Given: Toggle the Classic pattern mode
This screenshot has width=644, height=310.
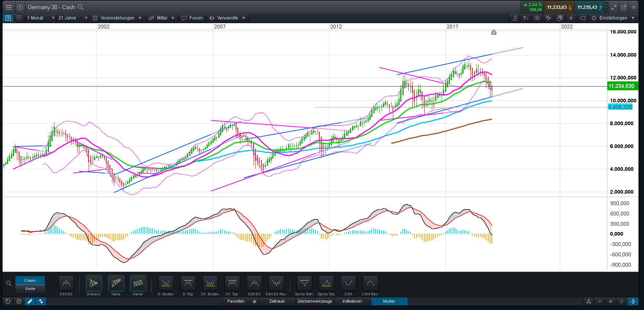Looking at the screenshot, I should [30, 281].
